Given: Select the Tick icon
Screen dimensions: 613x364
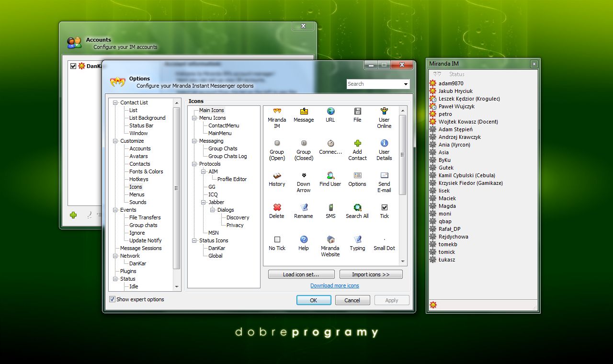Looking at the screenshot, I should [384, 207].
